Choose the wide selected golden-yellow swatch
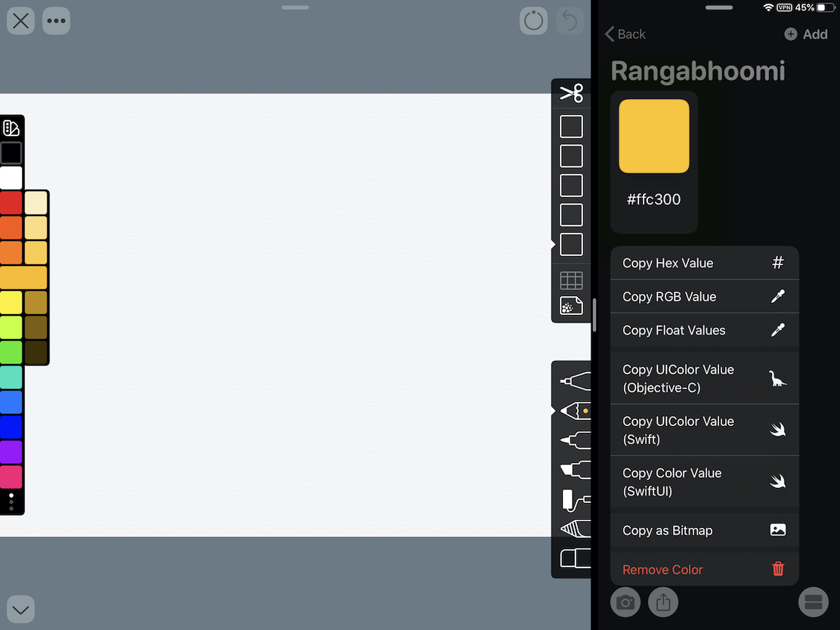The height and width of the screenshot is (630, 840). (x=23, y=277)
